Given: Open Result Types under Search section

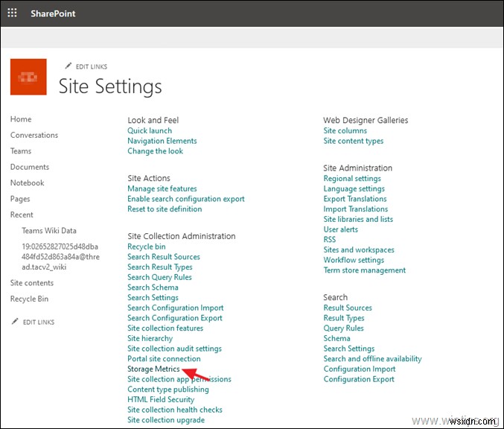Looking at the screenshot, I should point(344,318).
